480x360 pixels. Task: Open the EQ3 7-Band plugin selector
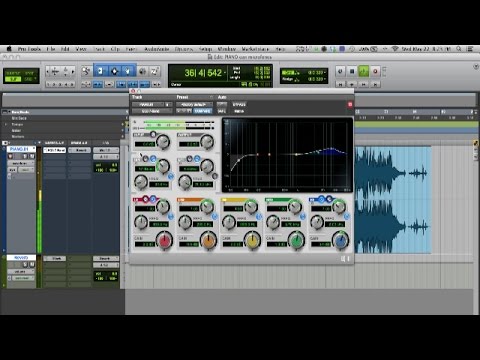[x=151, y=111]
